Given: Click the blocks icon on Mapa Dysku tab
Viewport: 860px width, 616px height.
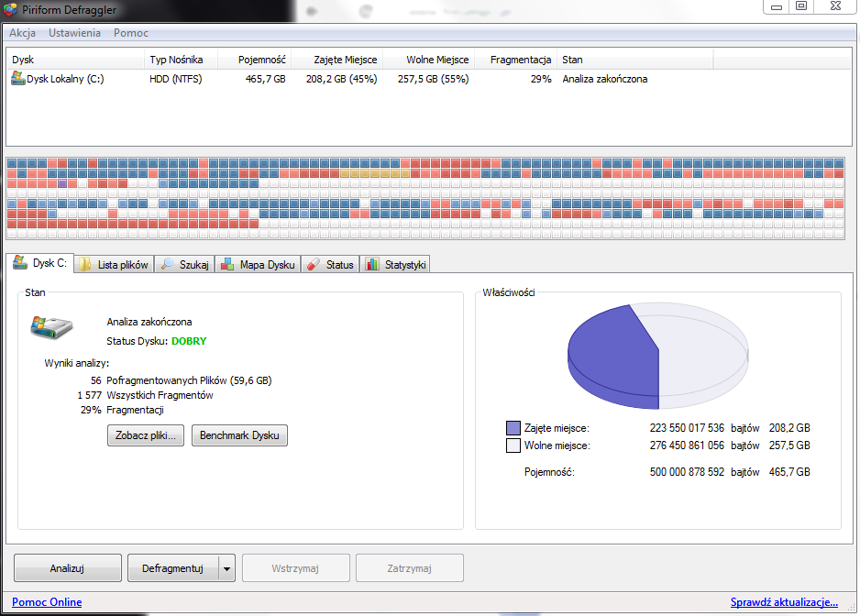Looking at the screenshot, I should 227,264.
